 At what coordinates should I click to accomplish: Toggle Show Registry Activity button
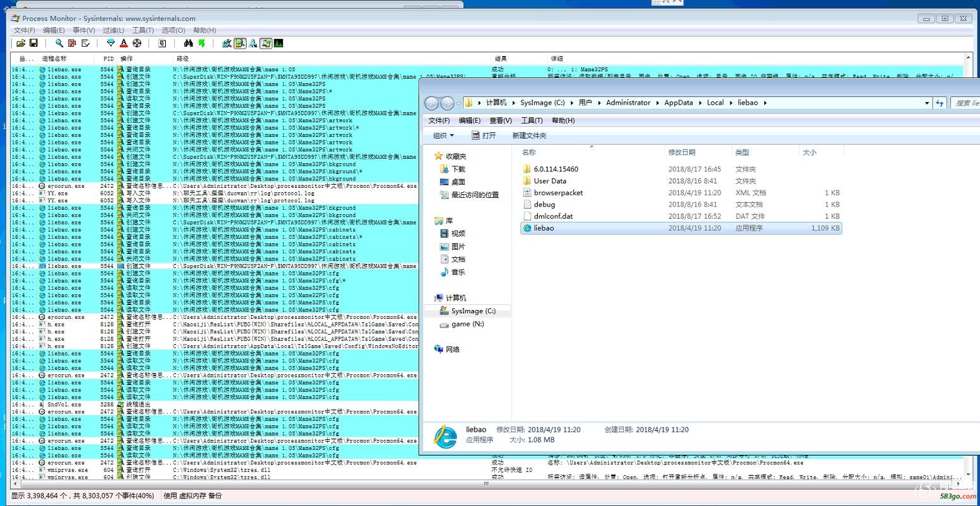(227, 43)
